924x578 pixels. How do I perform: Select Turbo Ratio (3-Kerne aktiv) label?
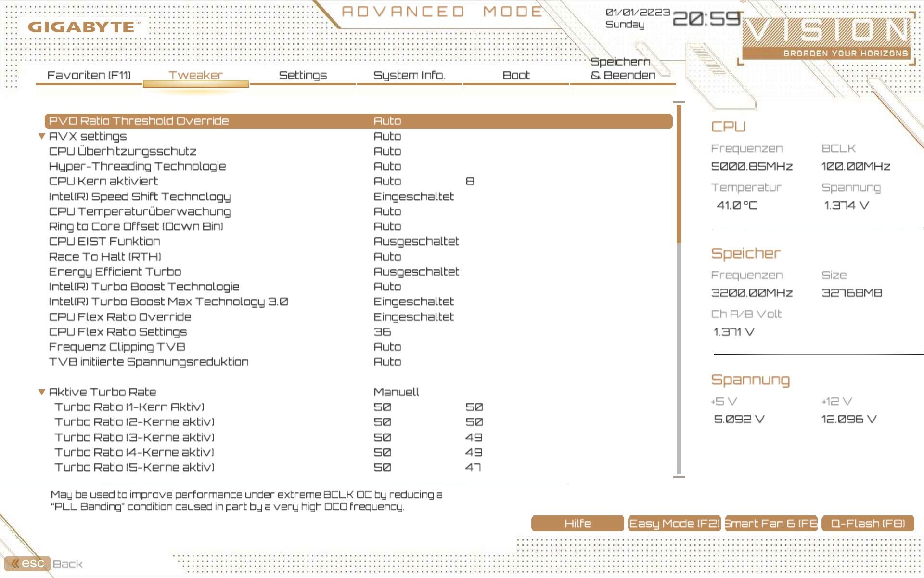[134, 437]
